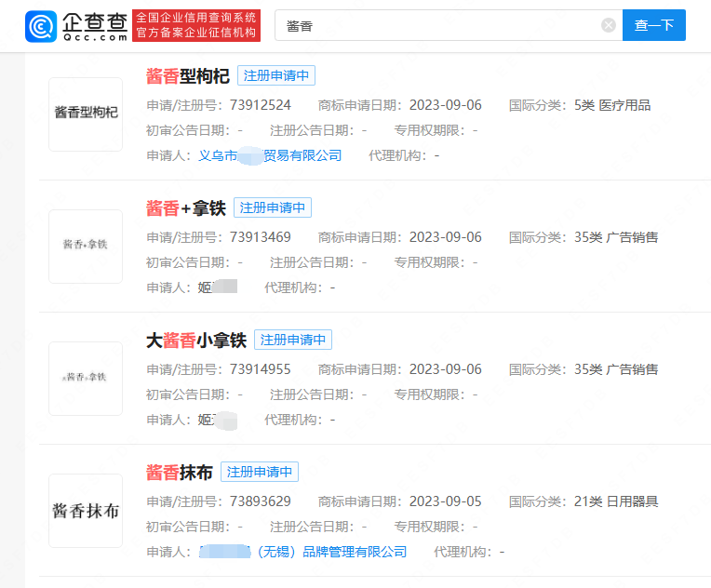Open the 大酱香小拿铁 trademark title
711x588 pixels.
tap(196, 341)
